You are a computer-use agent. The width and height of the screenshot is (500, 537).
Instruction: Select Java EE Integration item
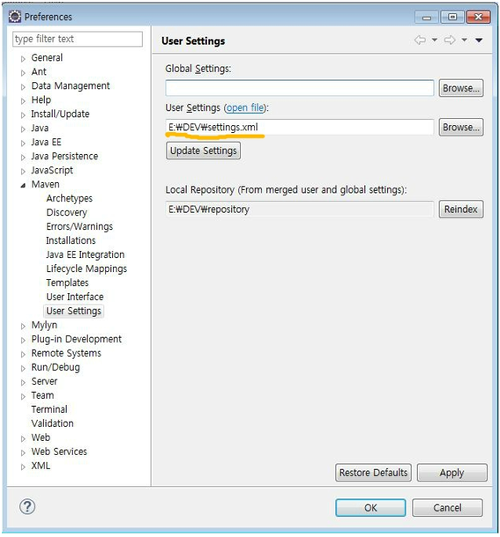[85, 254]
